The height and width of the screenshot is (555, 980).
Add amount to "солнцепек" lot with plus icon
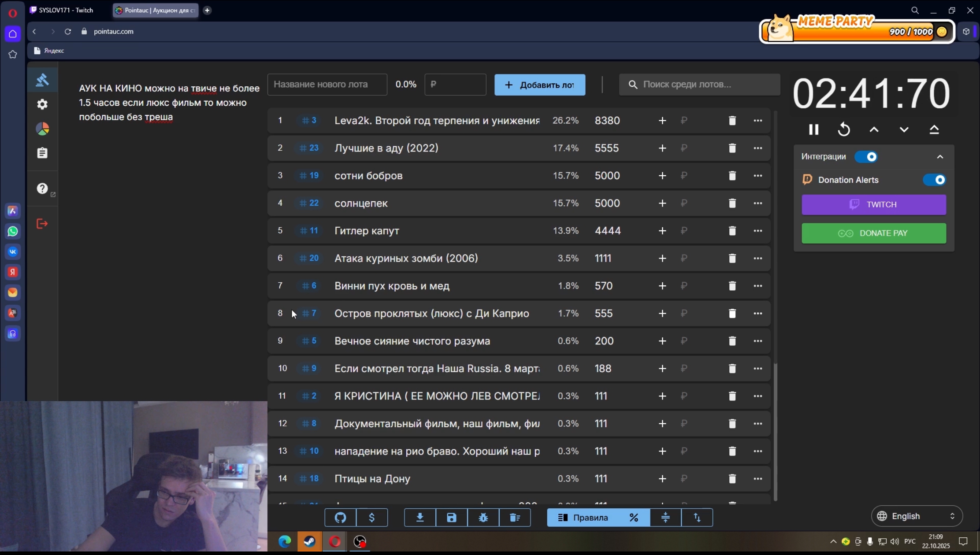click(x=662, y=203)
